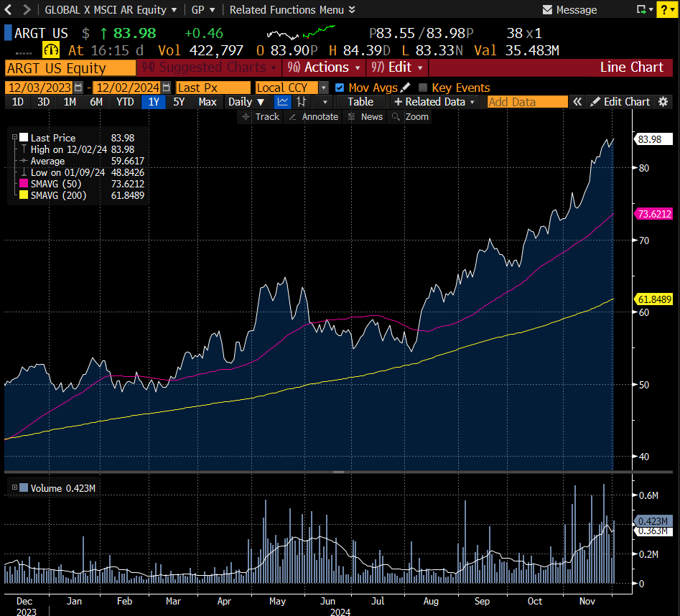
Task: Collapse the Last Price legend box
Action: tap(14, 137)
